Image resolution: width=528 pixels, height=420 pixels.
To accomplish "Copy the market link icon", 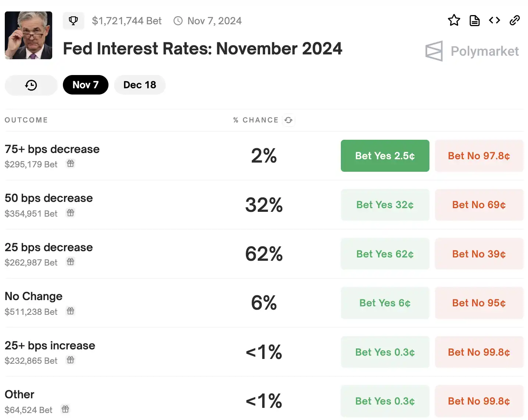I will [x=515, y=20].
